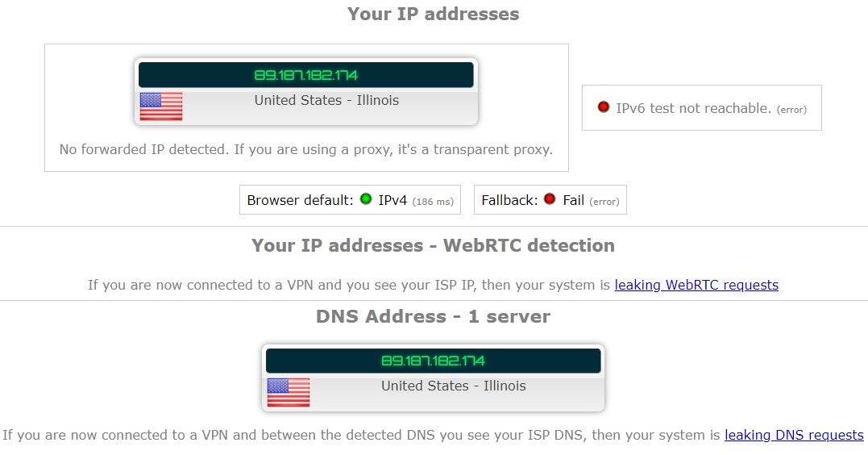Viewport: 868px width, 455px height.
Task: Click the Browser default IPv4 box
Action: (x=350, y=200)
